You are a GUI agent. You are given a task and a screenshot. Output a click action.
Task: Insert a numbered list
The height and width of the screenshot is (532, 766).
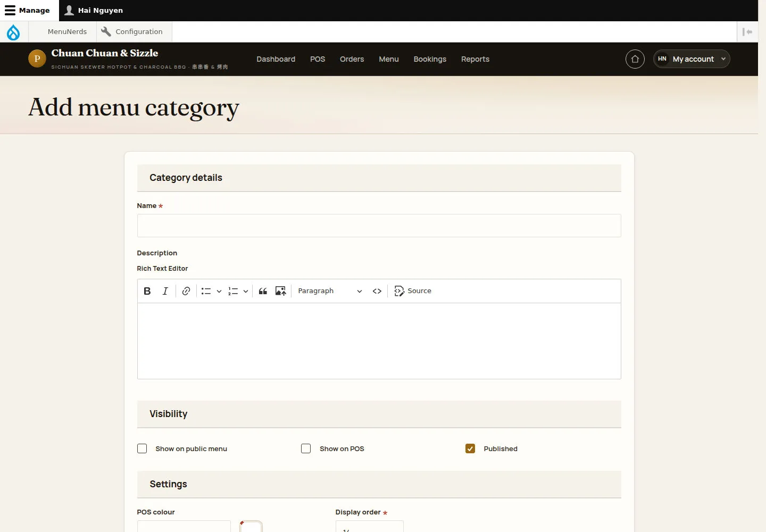233,291
